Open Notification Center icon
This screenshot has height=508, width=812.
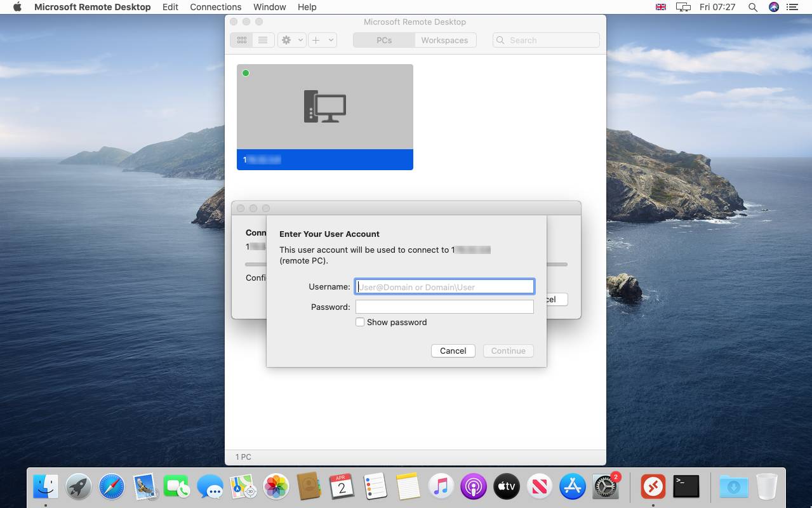[792, 7]
